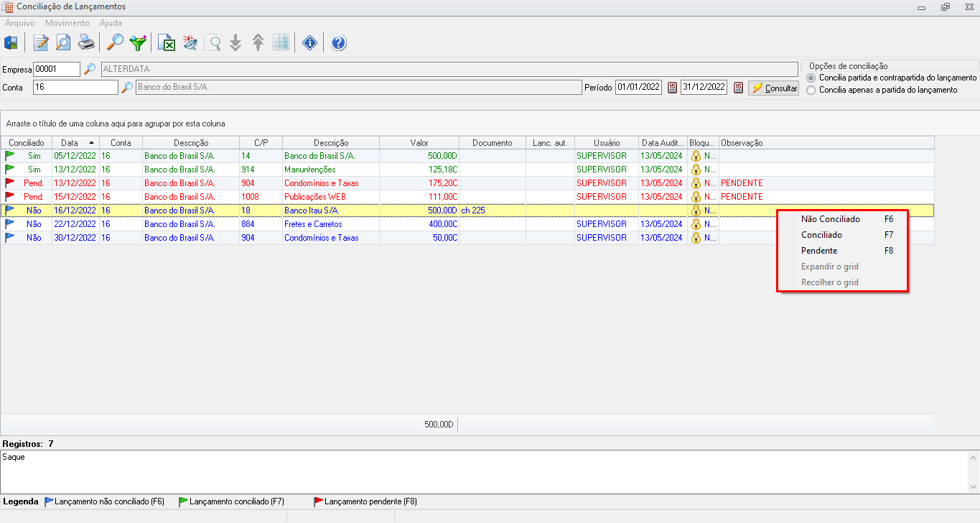Click the Empresa code field 00001
Image resolution: width=980 pixels, height=523 pixels.
(57, 69)
